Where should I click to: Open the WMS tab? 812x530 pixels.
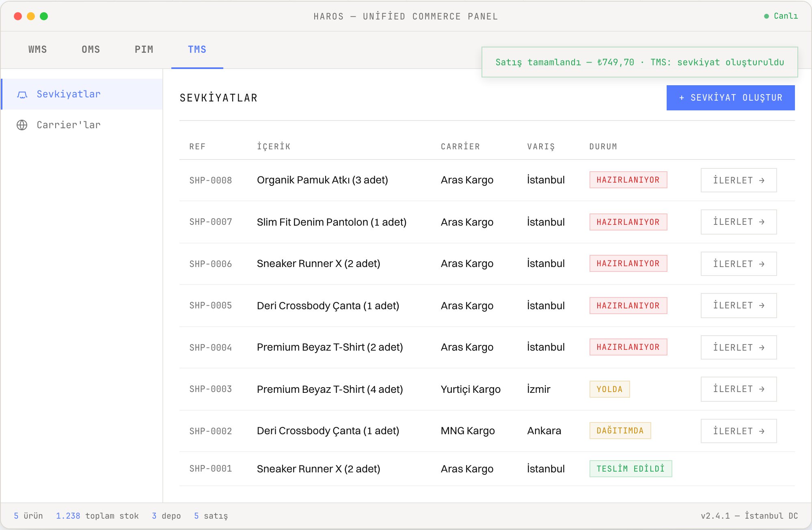[x=38, y=50]
